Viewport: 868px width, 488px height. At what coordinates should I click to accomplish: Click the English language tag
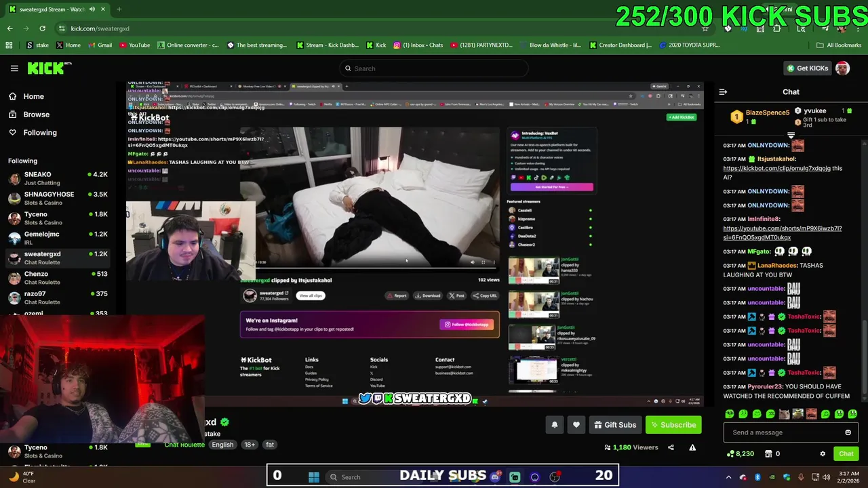(x=222, y=445)
